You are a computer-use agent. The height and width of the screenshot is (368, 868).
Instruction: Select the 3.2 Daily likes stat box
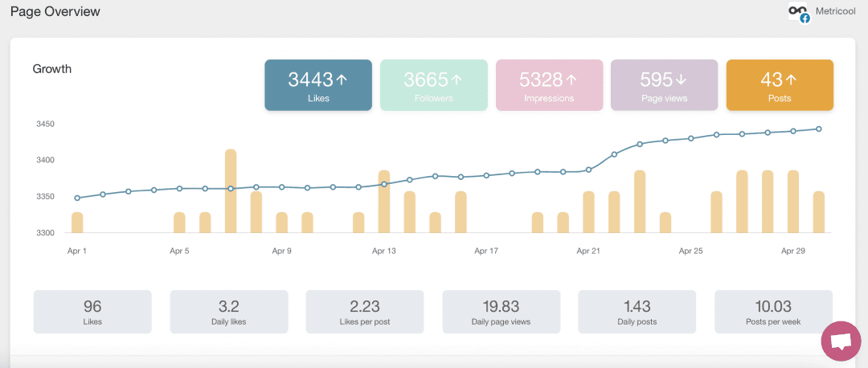pos(228,312)
